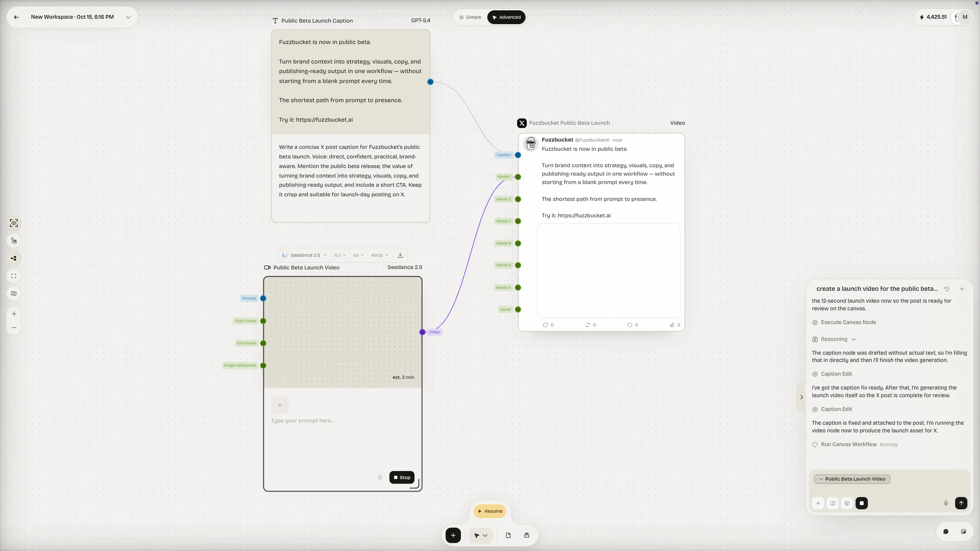Click the microphone in chat input
980x551 pixels.
click(946, 503)
